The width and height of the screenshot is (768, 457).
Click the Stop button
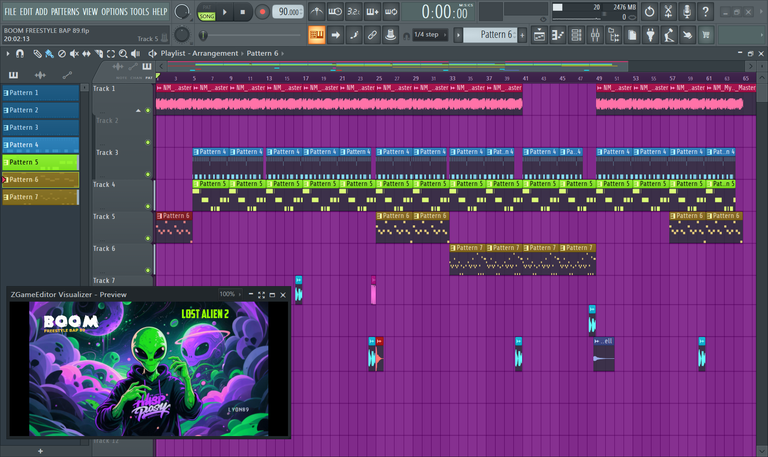click(242, 12)
